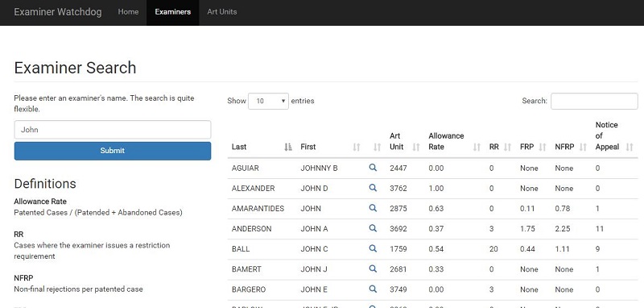This screenshot has height=308, width=644.
Task: Click the Allowance Rate definition term
Action: (x=40, y=202)
